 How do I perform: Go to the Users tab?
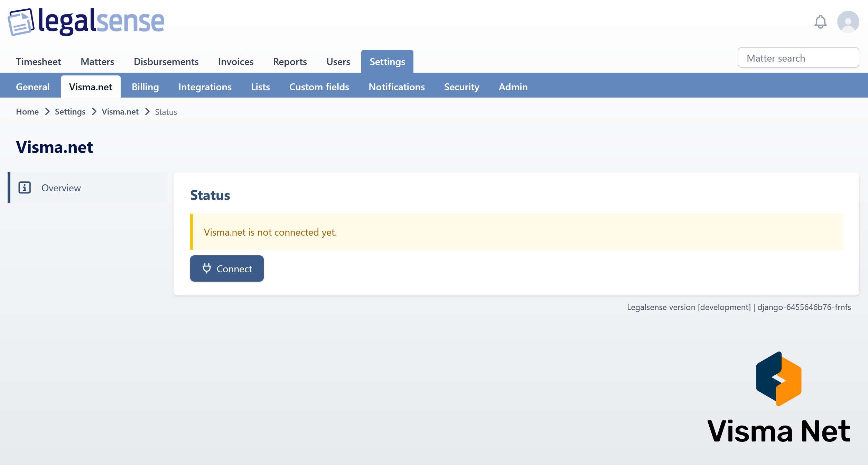click(338, 62)
